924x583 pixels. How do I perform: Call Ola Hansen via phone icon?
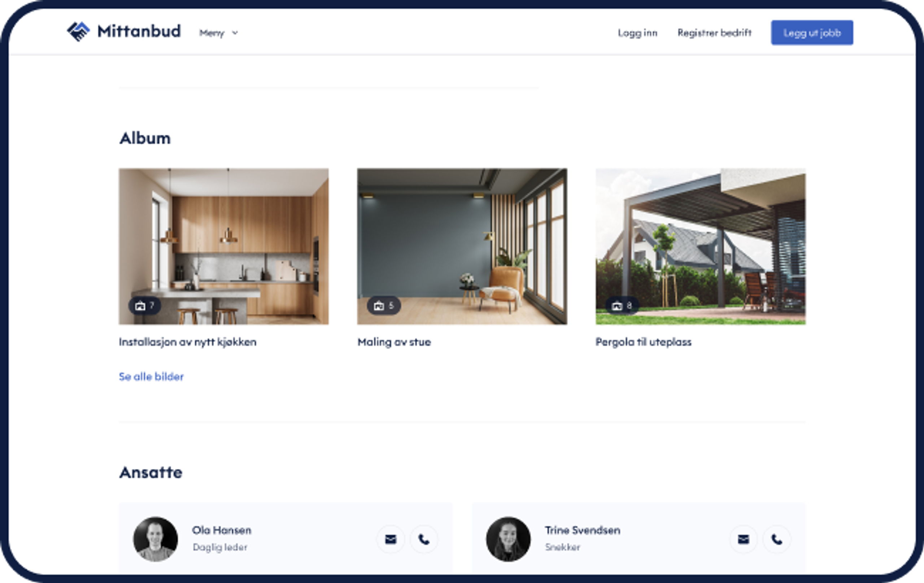(x=424, y=539)
